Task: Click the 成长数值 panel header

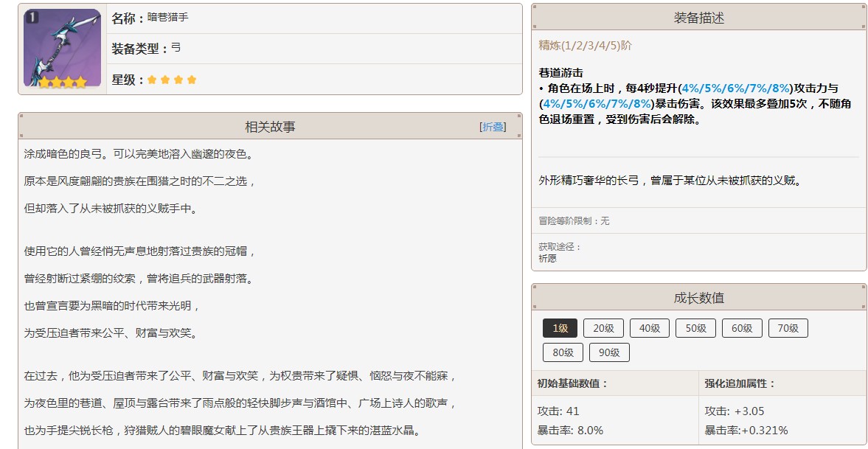Action: 698,298
